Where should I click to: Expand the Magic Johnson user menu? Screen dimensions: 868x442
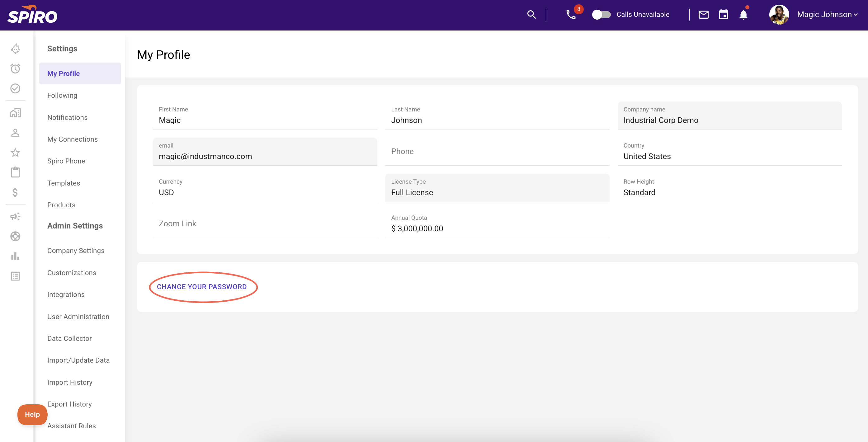[827, 15]
